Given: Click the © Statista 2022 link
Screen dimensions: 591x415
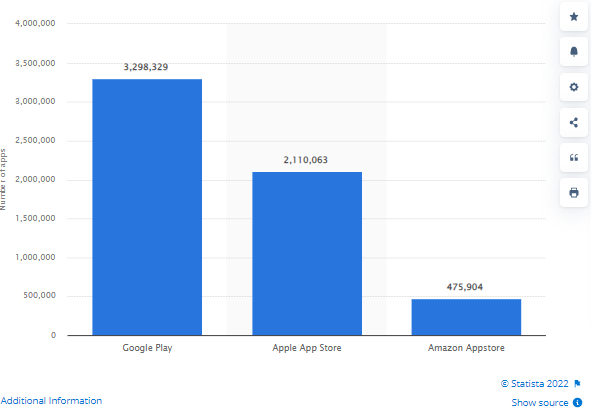Looking at the screenshot, I should (x=534, y=384).
